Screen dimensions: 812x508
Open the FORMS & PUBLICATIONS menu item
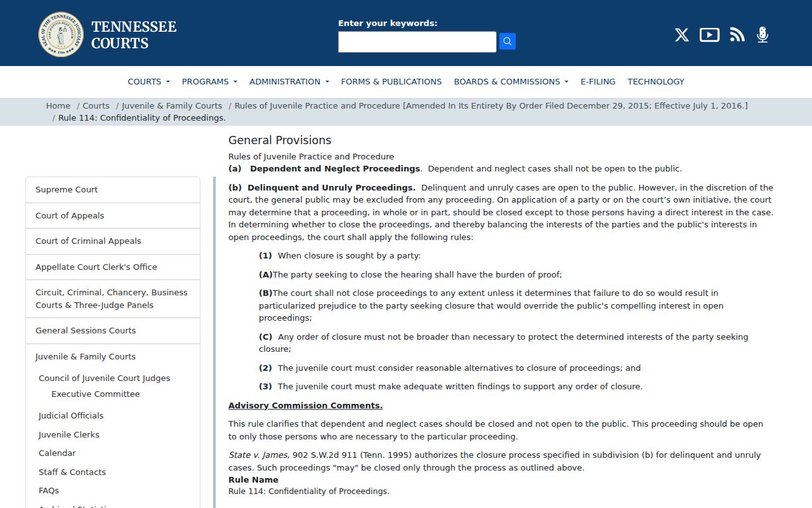click(391, 81)
